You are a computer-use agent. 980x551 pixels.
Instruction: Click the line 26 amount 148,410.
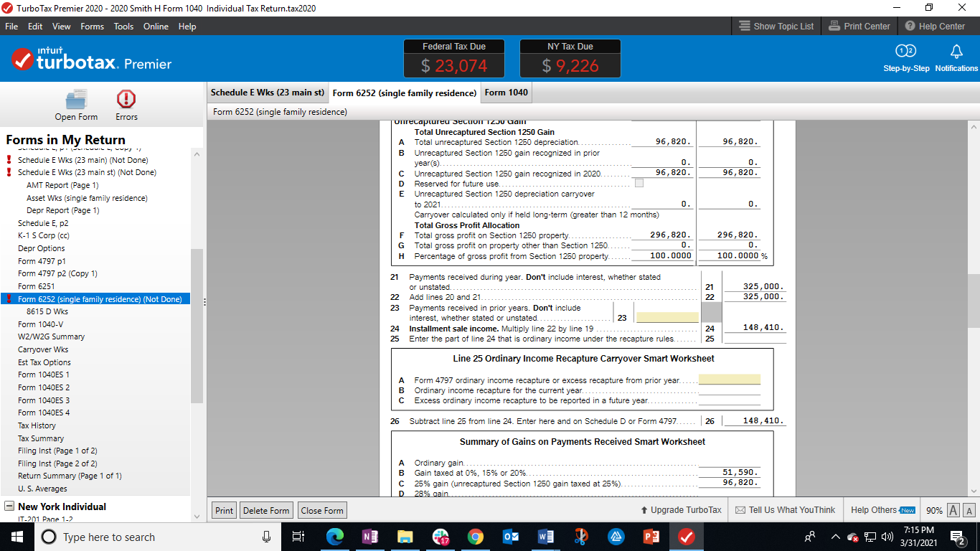tap(764, 421)
